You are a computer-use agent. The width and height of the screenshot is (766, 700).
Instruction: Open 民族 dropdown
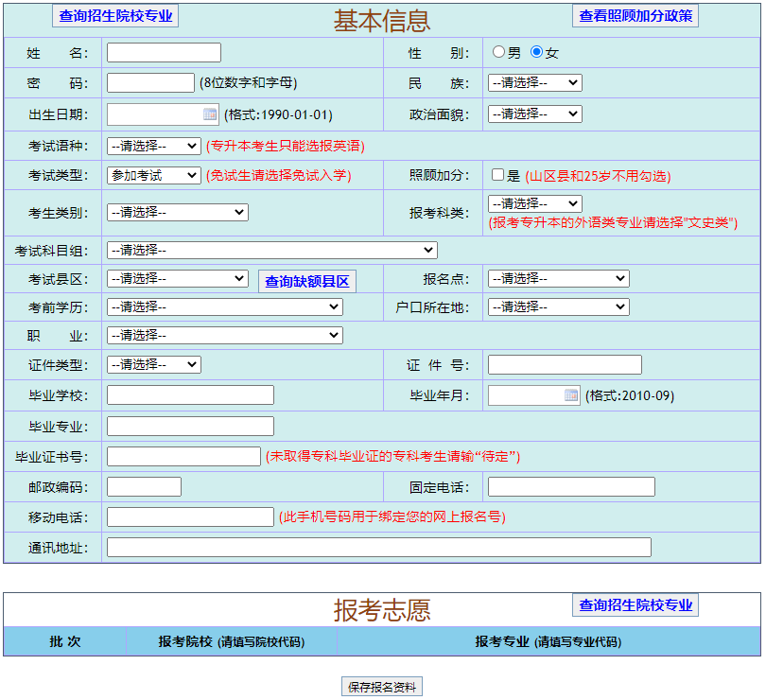click(x=535, y=82)
